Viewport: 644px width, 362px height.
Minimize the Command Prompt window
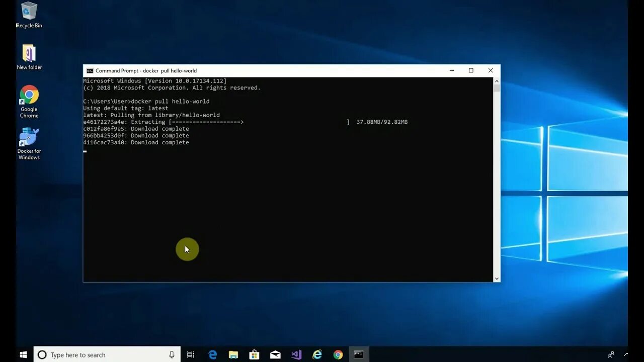pyautogui.click(x=452, y=71)
